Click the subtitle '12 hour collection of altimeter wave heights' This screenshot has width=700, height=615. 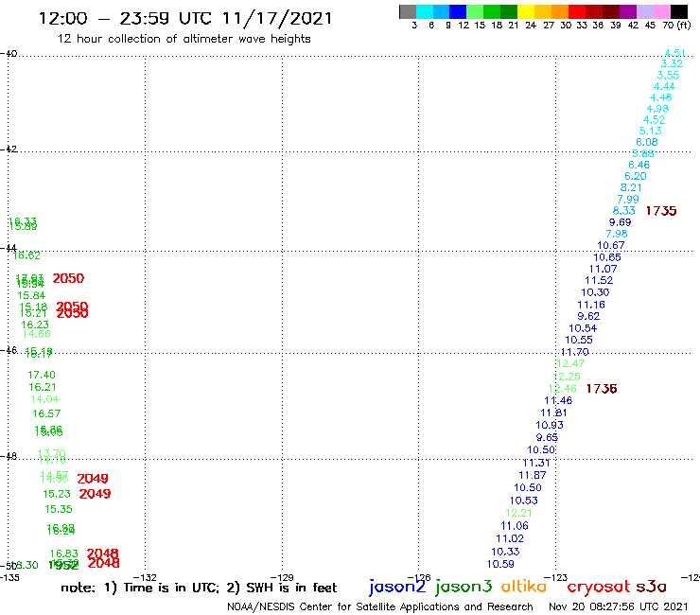[x=184, y=39]
